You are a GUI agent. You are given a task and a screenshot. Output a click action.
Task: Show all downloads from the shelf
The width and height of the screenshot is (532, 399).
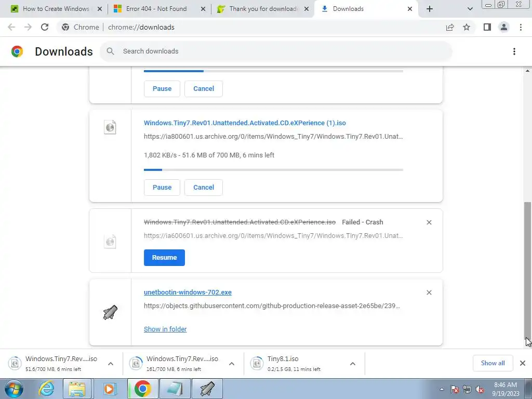[x=493, y=363]
